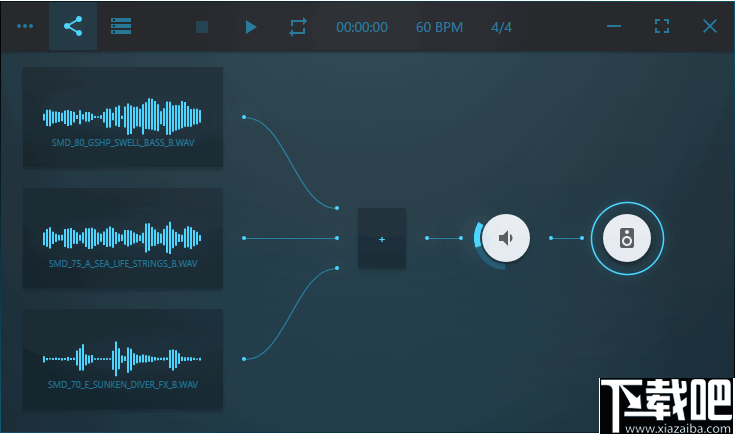Start playback with the play button
This screenshot has height=434, width=735.
[x=251, y=27]
